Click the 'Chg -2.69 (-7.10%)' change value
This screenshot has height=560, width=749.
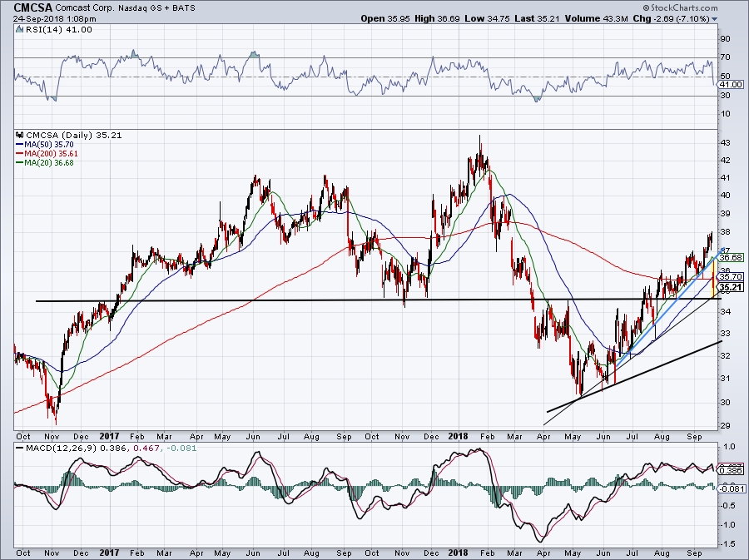671,18
